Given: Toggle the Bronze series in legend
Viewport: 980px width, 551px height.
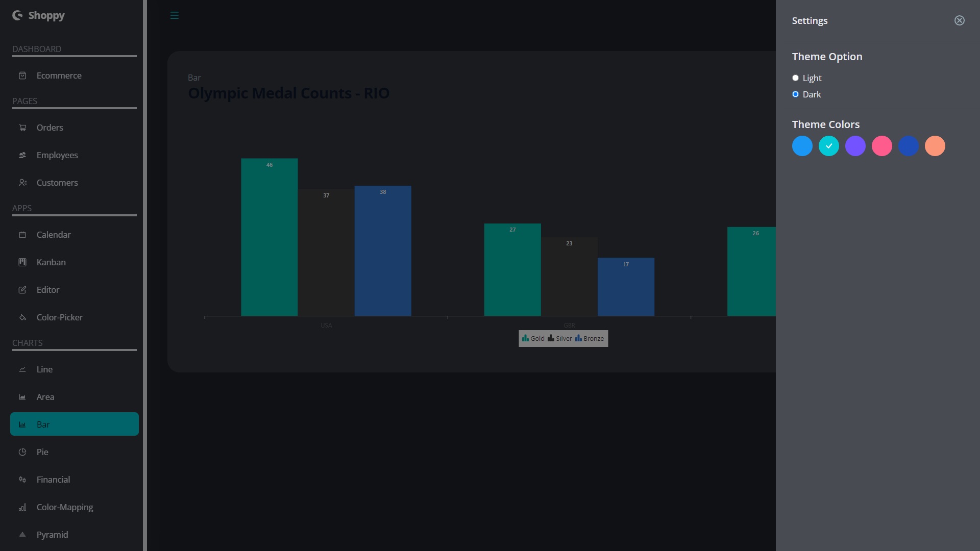Looking at the screenshot, I should (x=590, y=338).
